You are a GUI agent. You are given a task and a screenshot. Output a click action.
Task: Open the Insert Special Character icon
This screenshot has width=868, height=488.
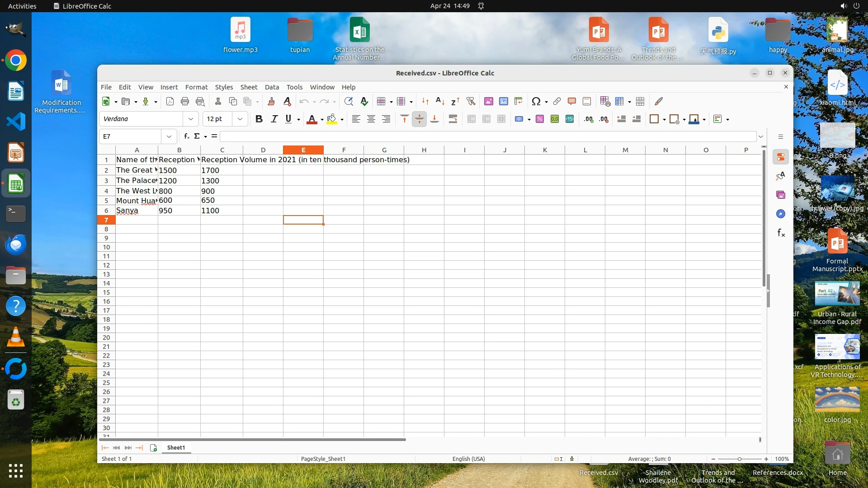pos(536,101)
